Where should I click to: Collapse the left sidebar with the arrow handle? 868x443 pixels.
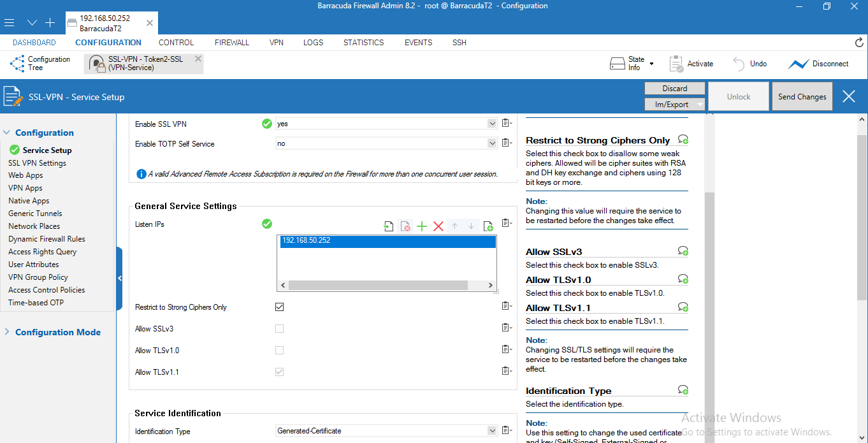[x=119, y=279]
